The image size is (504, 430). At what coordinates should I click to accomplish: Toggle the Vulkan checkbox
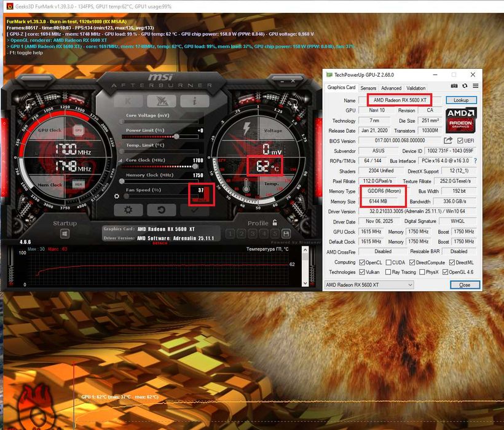(362, 272)
